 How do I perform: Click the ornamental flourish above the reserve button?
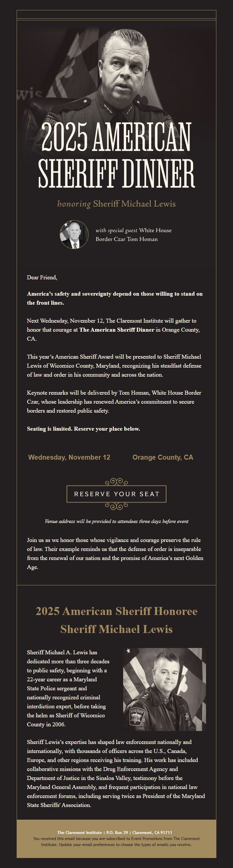116,482
